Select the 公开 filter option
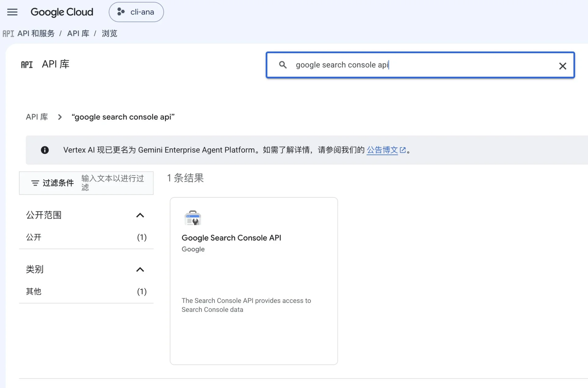Screen dimensions: 588x388 (x=86, y=237)
